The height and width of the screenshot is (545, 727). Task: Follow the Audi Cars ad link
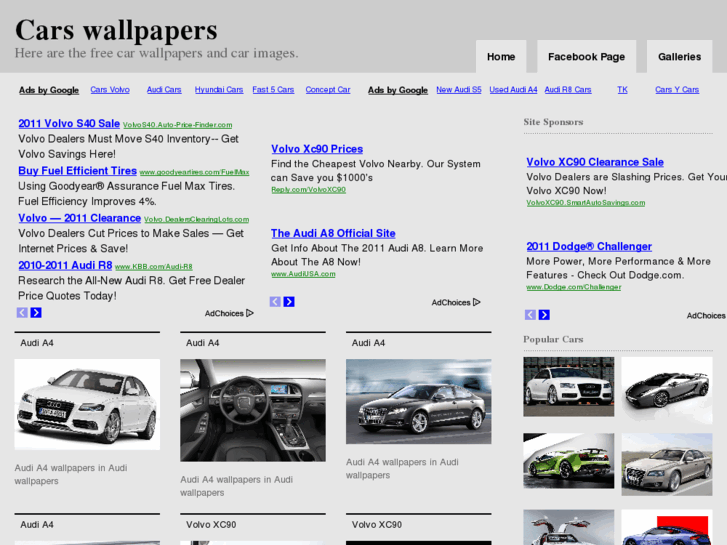(x=164, y=90)
